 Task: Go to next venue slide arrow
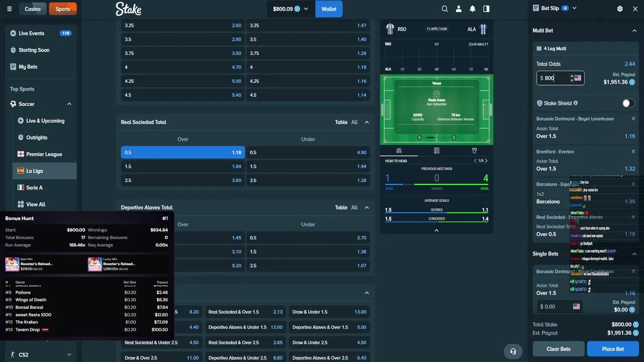454,137
